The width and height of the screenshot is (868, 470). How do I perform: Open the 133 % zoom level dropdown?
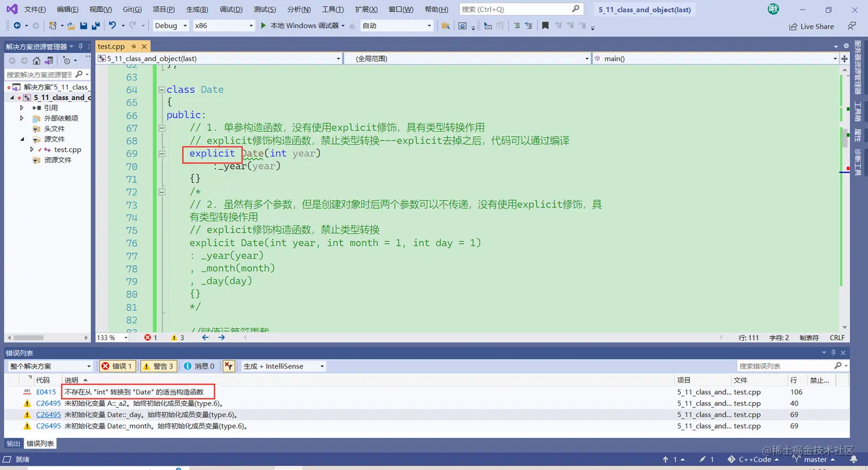point(112,338)
